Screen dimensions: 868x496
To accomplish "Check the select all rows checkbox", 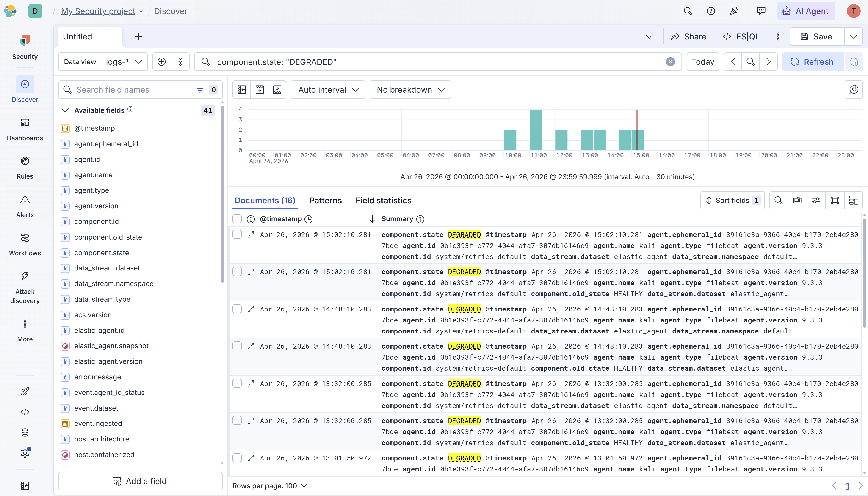I will tap(237, 219).
